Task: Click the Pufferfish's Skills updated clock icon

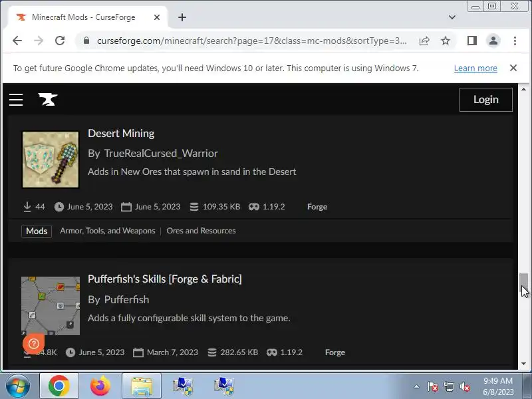Action: pos(70,352)
